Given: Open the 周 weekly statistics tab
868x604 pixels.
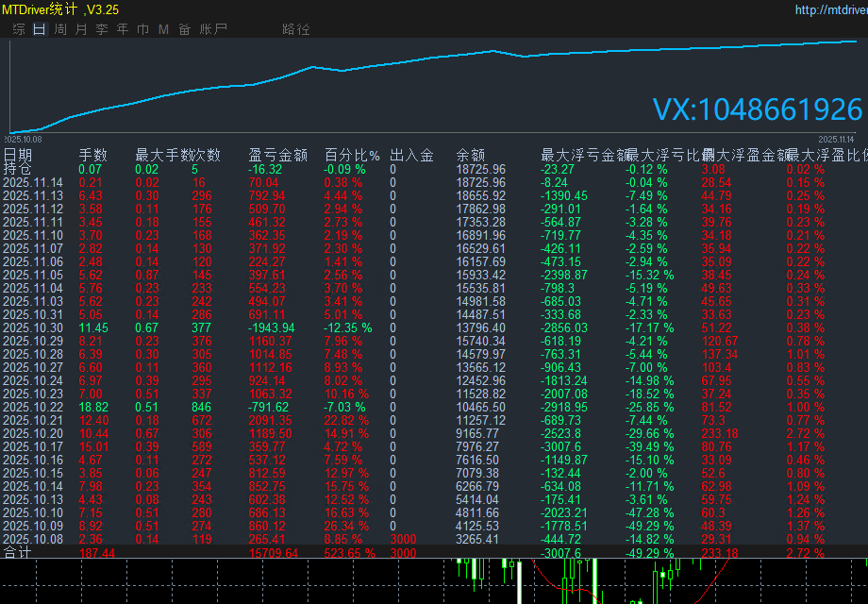Looking at the screenshot, I should [60, 29].
